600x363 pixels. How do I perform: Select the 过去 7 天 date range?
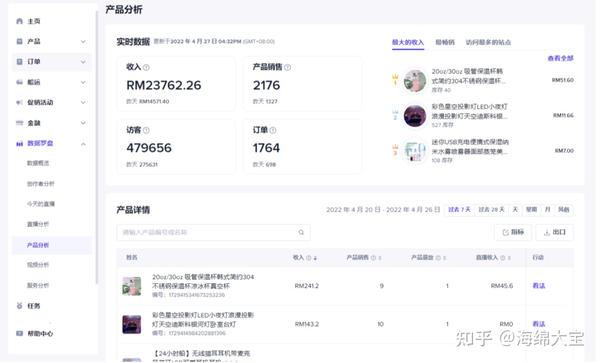click(x=459, y=210)
